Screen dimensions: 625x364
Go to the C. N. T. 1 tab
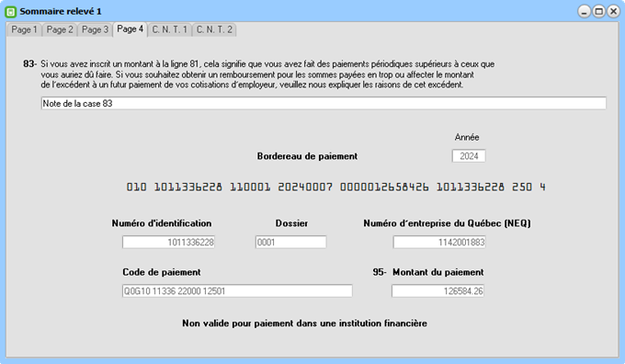point(170,29)
